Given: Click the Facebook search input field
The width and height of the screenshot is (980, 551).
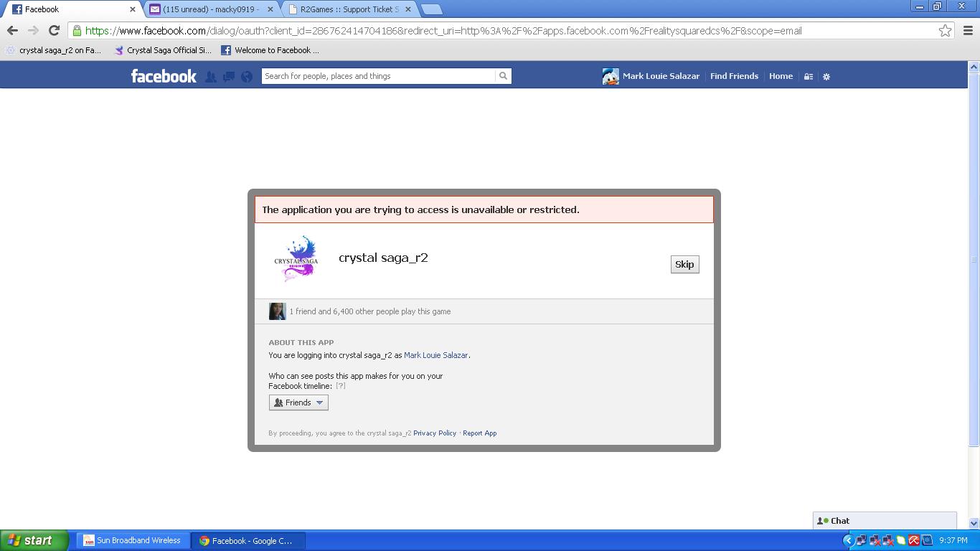Looking at the screenshot, I should (x=378, y=76).
